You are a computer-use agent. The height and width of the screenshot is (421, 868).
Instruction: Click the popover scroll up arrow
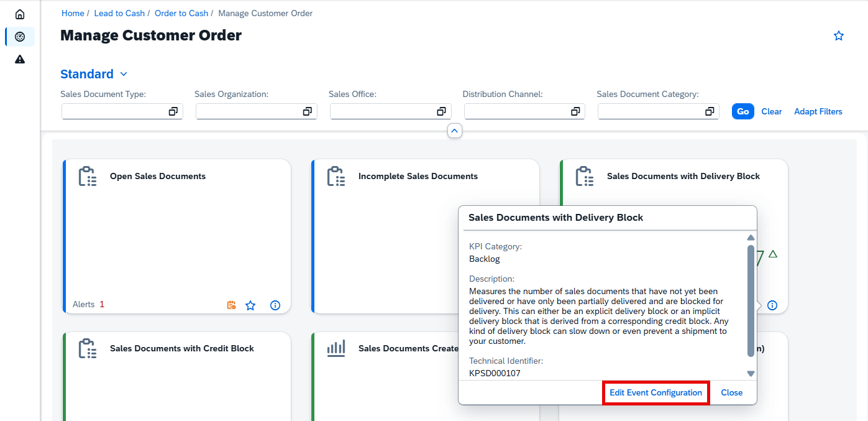click(x=751, y=238)
